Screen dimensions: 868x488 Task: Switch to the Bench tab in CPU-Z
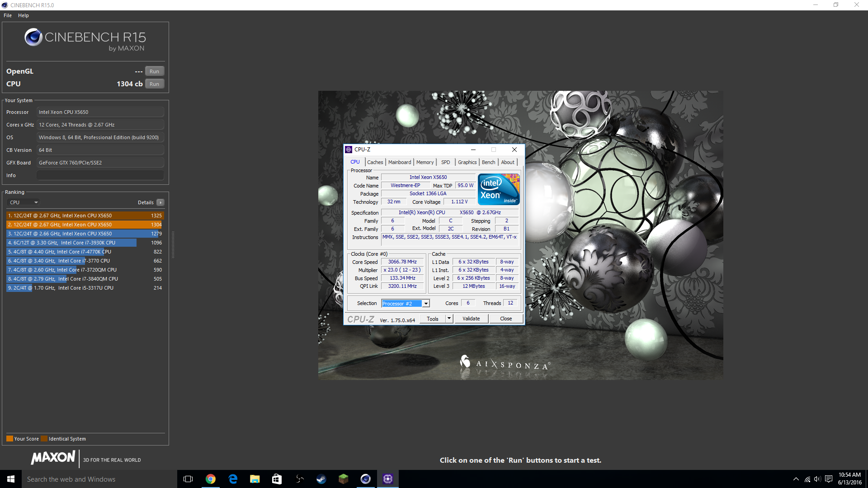pyautogui.click(x=488, y=162)
